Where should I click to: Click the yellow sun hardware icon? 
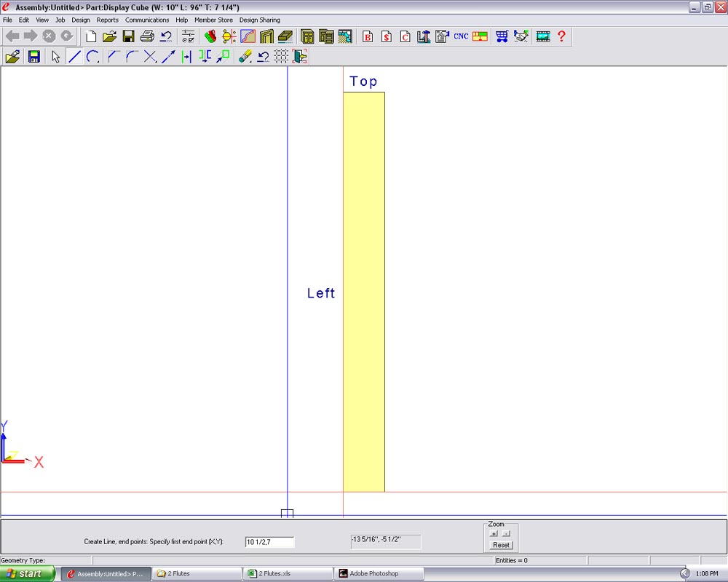(229, 36)
